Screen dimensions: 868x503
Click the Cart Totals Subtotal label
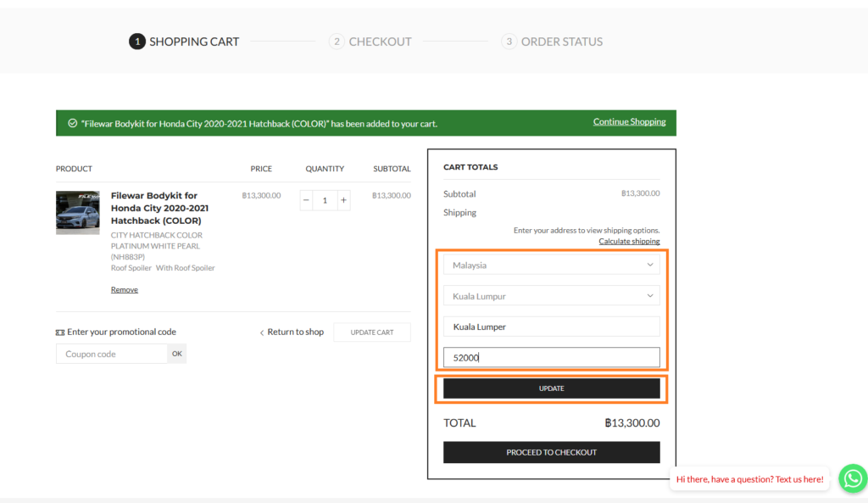coord(459,194)
